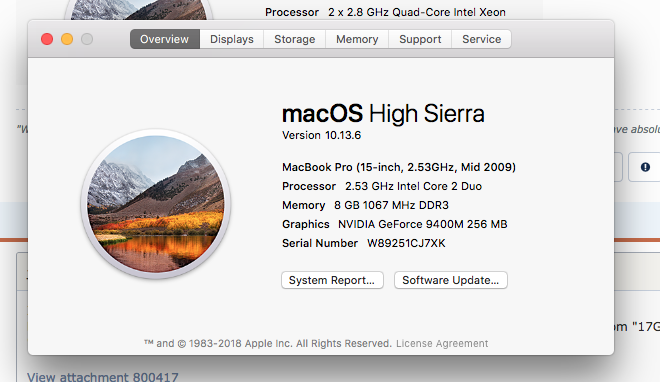This screenshot has width=660, height=382.
Task: Click the Software Update button
Action: (x=451, y=280)
